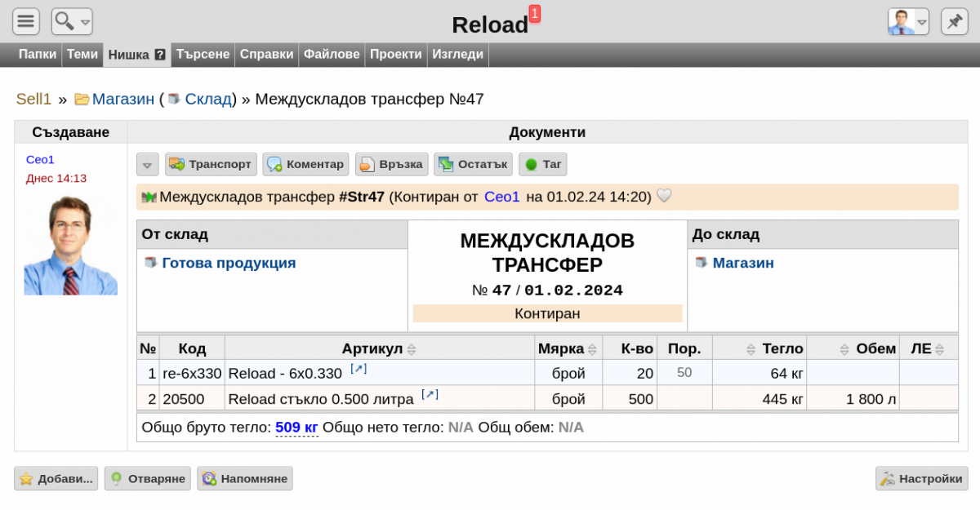
Task: Open the Ceo1 link in Контиран от
Action: (x=501, y=197)
